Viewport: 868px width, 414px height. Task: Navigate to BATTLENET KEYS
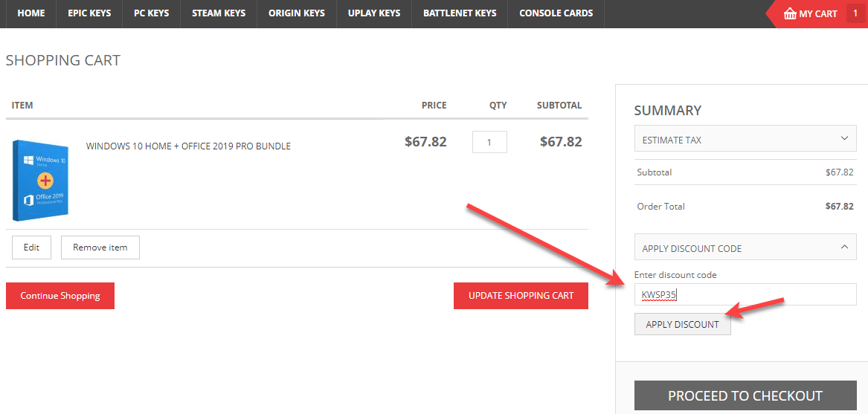coord(460,13)
